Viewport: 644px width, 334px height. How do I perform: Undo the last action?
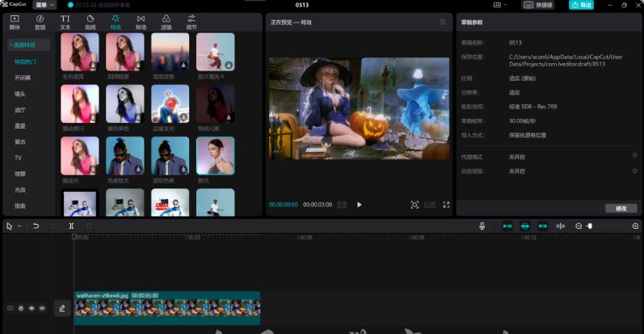(x=36, y=226)
